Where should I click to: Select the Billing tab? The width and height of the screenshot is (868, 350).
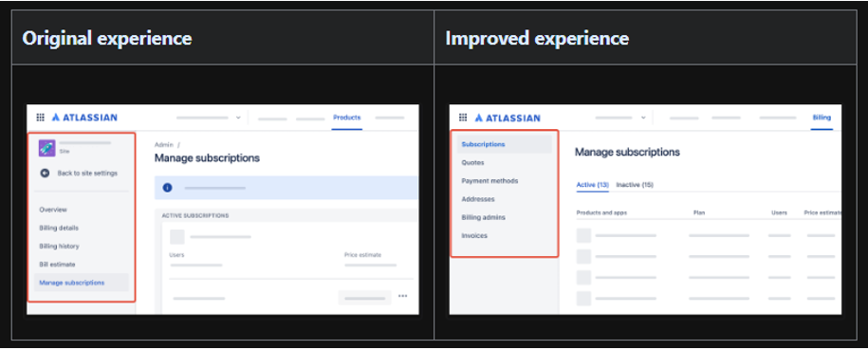pyautogui.click(x=822, y=118)
